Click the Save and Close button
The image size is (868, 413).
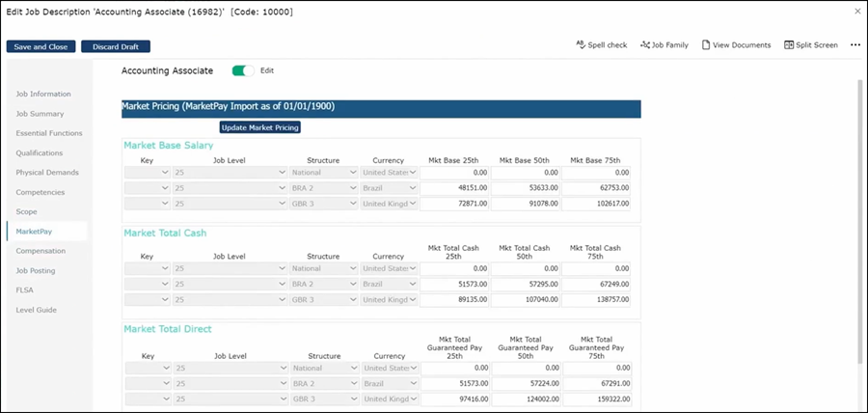tap(41, 46)
